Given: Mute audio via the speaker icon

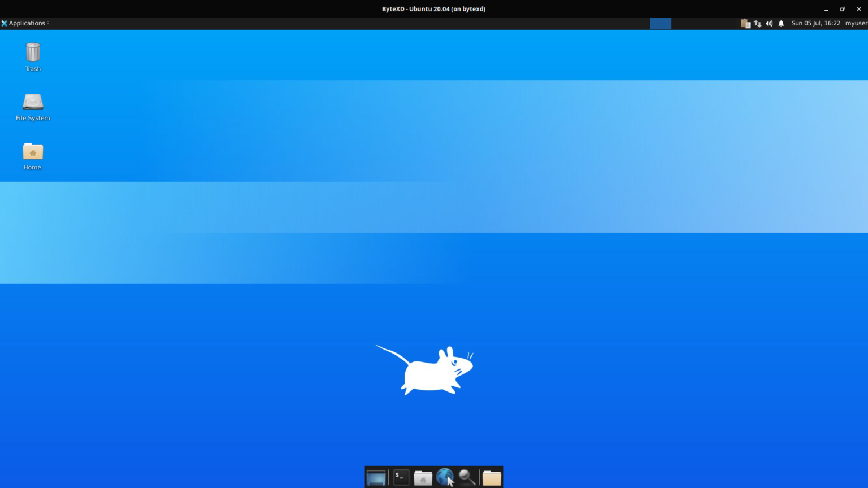Looking at the screenshot, I should pos(769,23).
